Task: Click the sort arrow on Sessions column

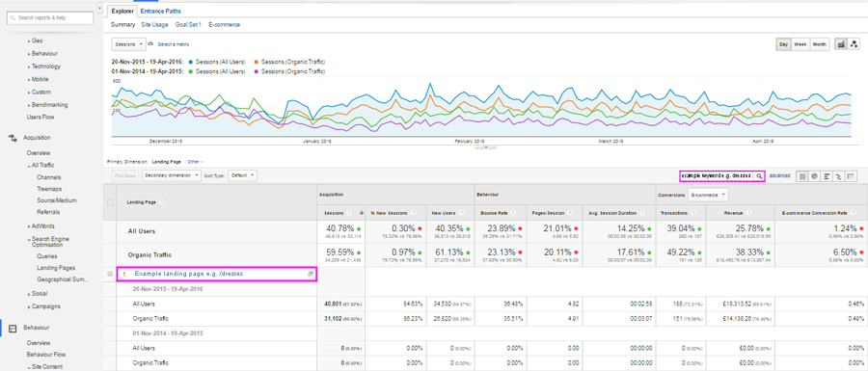Action: click(x=362, y=212)
